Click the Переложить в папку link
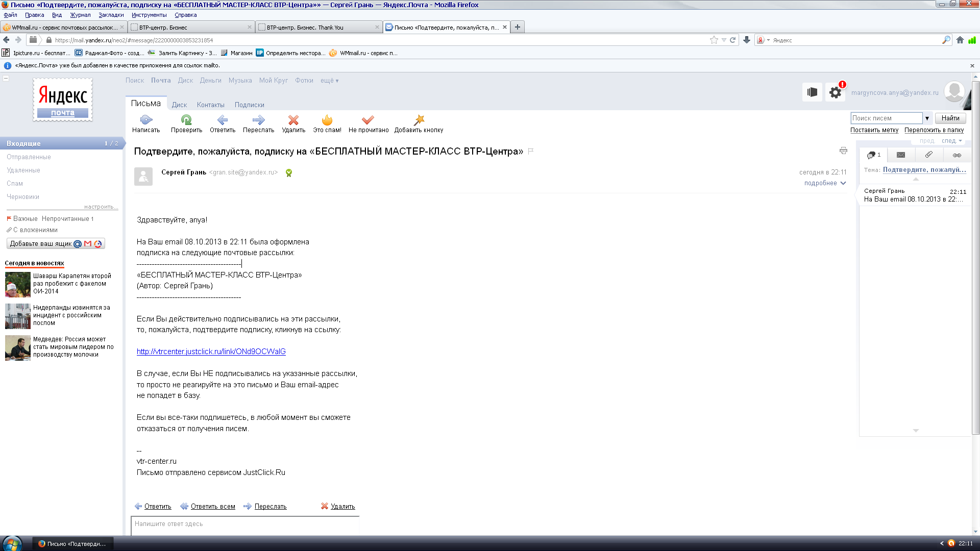980x551 pixels. (934, 130)
